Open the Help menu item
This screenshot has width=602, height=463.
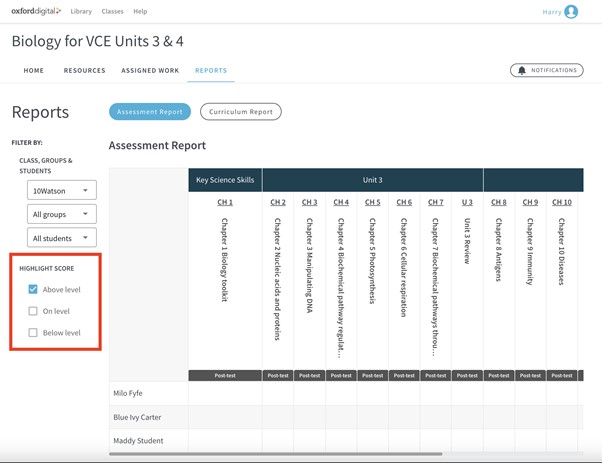coord(140,12)
